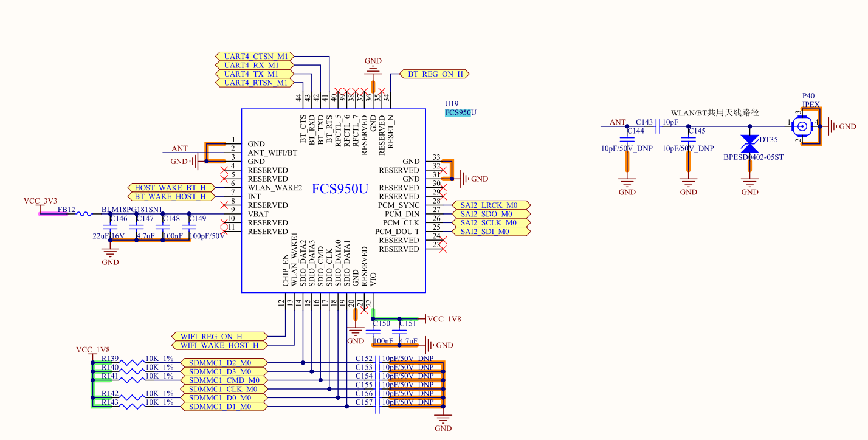Click the WLAN/BT antenna path note text
The height and width of the screenshot is (440, 868).
(715, 113)
